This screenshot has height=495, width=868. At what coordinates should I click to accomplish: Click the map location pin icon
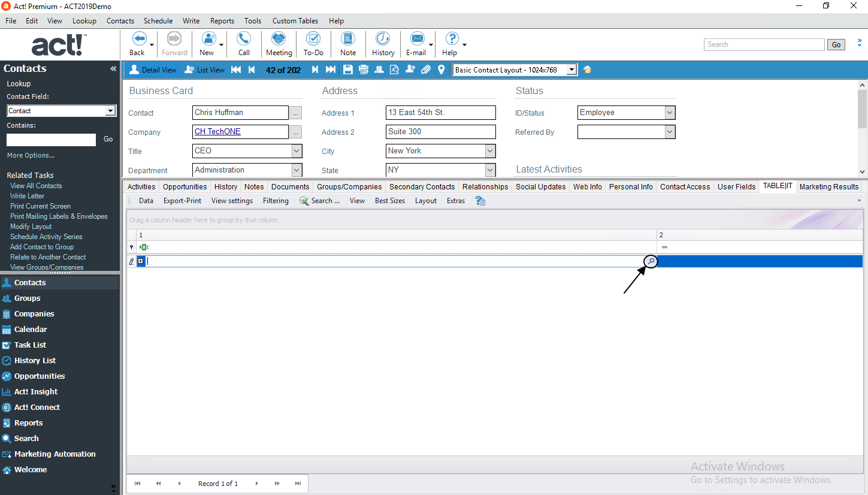point(441,70)
